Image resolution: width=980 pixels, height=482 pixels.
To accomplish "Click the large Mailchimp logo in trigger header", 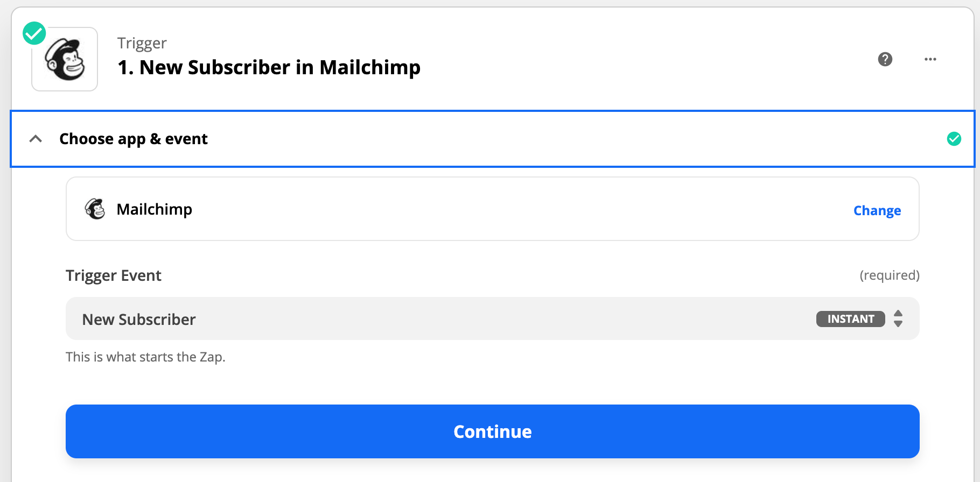I will pyautogui.click(x=65, y=60).
